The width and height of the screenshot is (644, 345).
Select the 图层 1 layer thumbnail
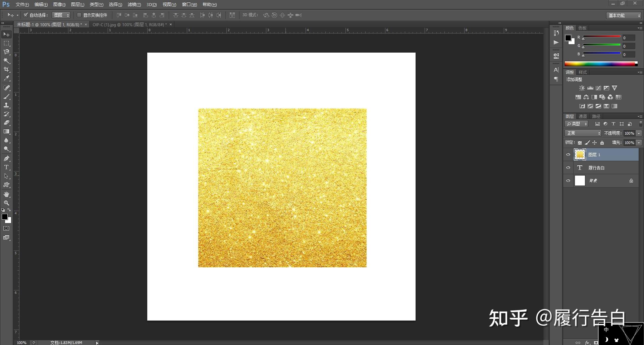tap(580, 154)
